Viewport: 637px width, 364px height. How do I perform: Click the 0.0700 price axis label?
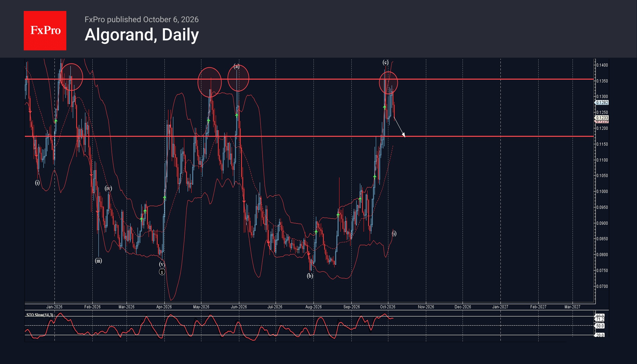(602, 286)
